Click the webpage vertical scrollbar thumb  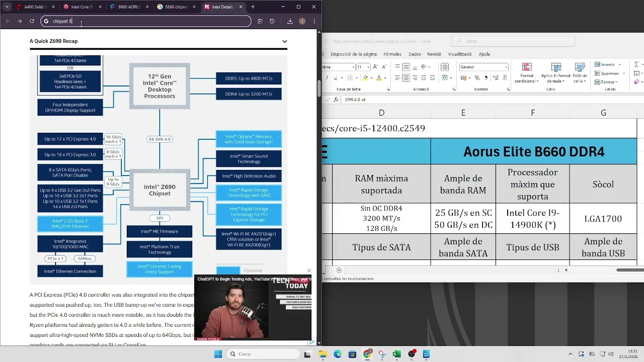pyautogui.click(x=319, y=88)
